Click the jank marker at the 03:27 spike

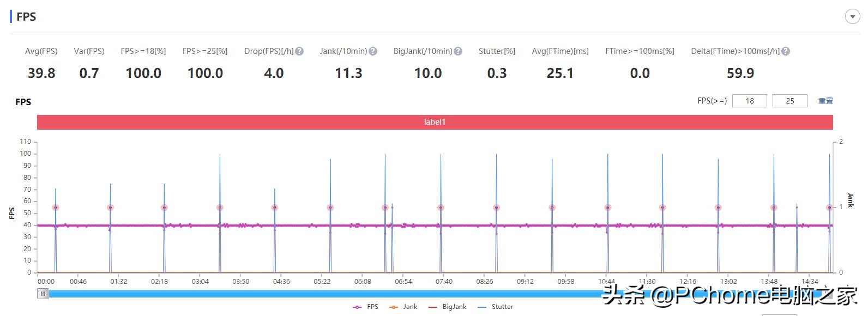(x=220, y=208)
